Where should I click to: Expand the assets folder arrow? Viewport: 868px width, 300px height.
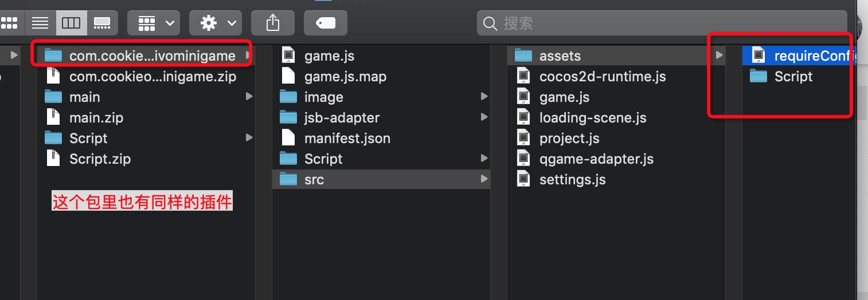tap(719, 56)
